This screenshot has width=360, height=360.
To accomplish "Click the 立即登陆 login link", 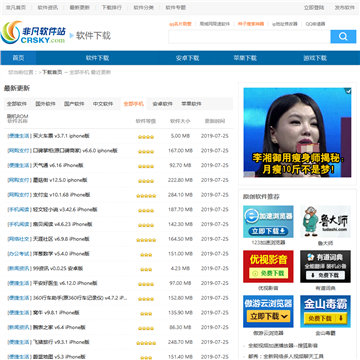I will coord(314,7).
